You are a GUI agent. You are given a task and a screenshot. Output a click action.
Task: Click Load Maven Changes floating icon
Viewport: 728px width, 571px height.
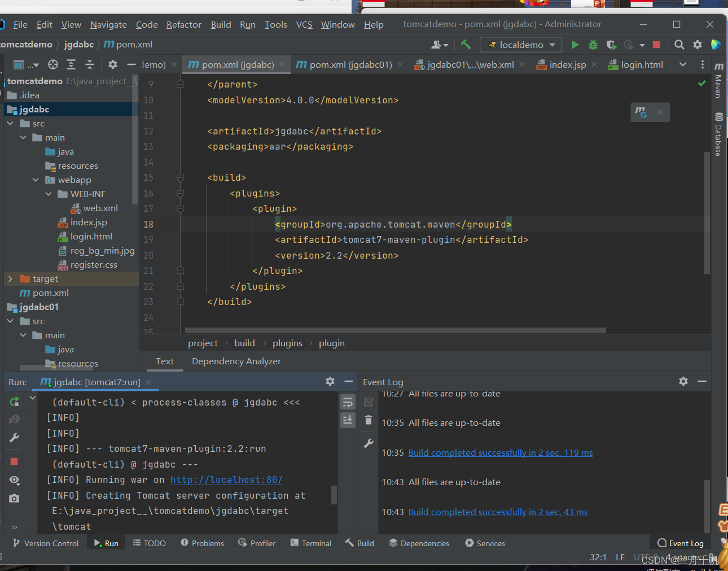tap(641, 112)
